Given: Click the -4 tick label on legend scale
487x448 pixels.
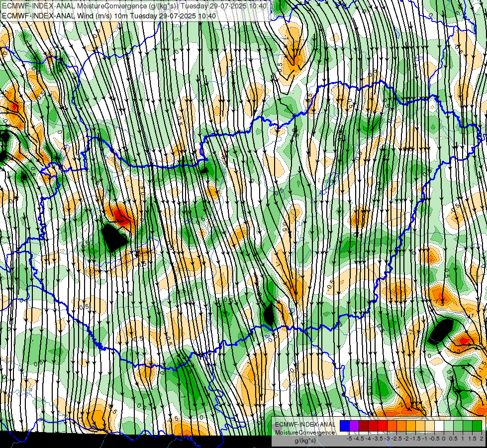Looking at the screenshot, I should coord(368,439).
